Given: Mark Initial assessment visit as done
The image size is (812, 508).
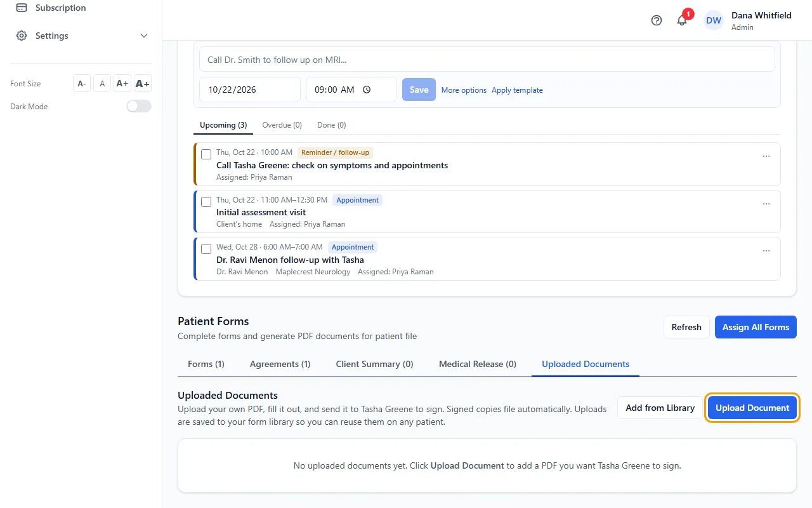Looking at the screenshot, I should (x=206, y=202).
